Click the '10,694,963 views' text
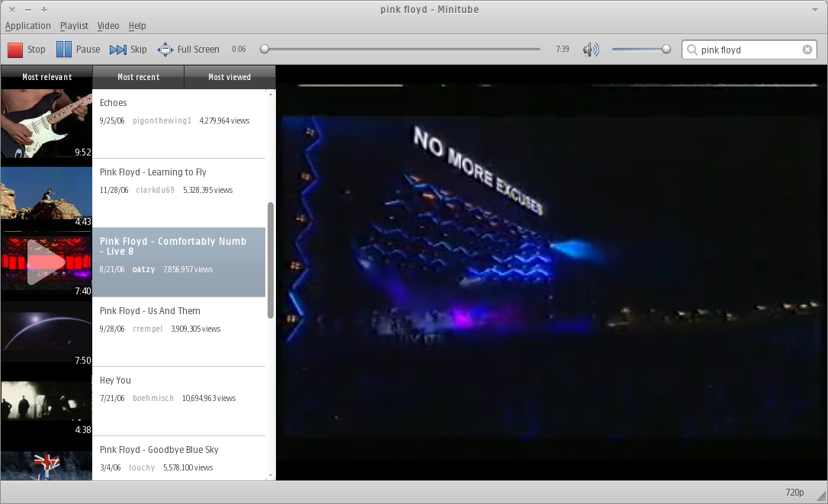 (209, 398)
